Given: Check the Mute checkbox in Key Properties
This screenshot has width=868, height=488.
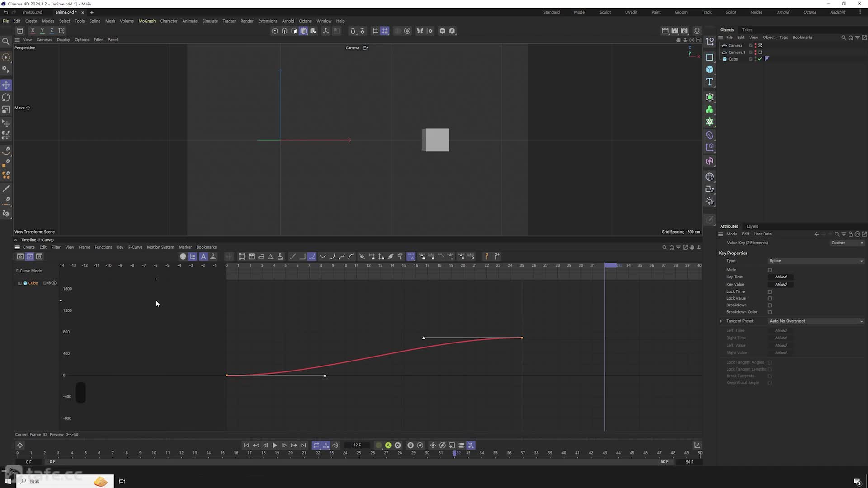Looking at the screenshot, I should pyautogui.click(x=769, y=270).
